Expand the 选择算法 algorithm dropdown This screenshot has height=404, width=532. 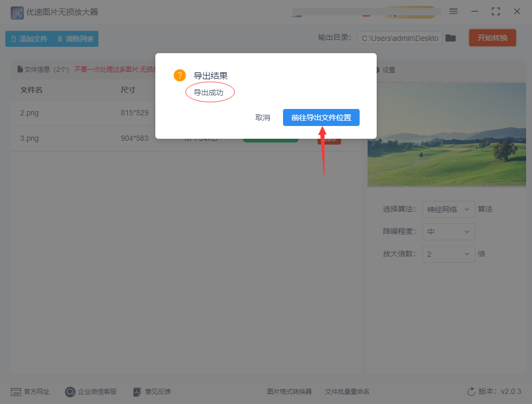pos(448,209)
